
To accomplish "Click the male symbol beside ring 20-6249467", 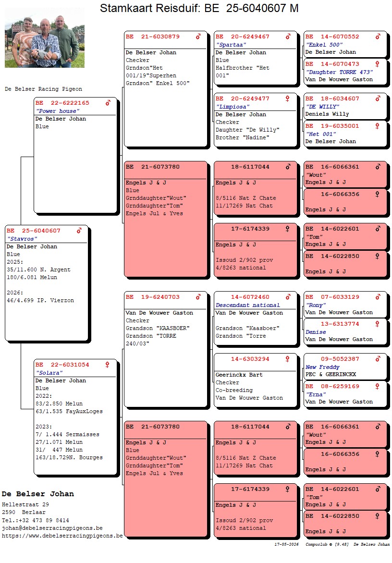I will pyautogui.click(x=288, y=37).
